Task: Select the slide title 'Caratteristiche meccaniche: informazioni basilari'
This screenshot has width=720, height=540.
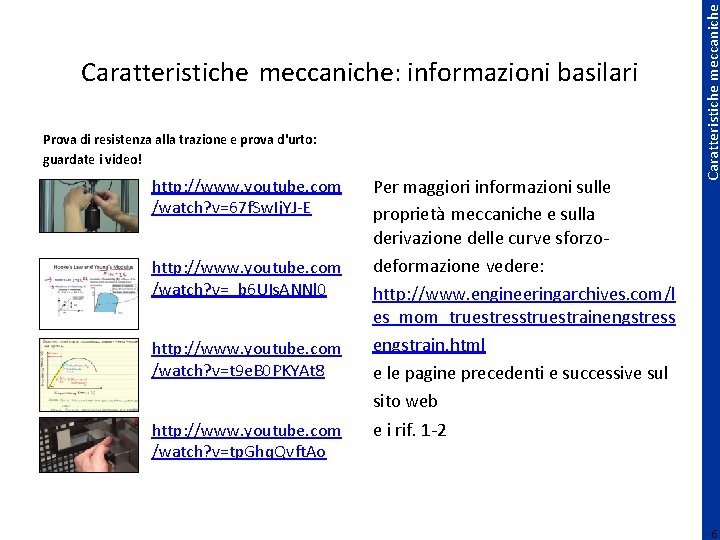Action: pos(359,73)
